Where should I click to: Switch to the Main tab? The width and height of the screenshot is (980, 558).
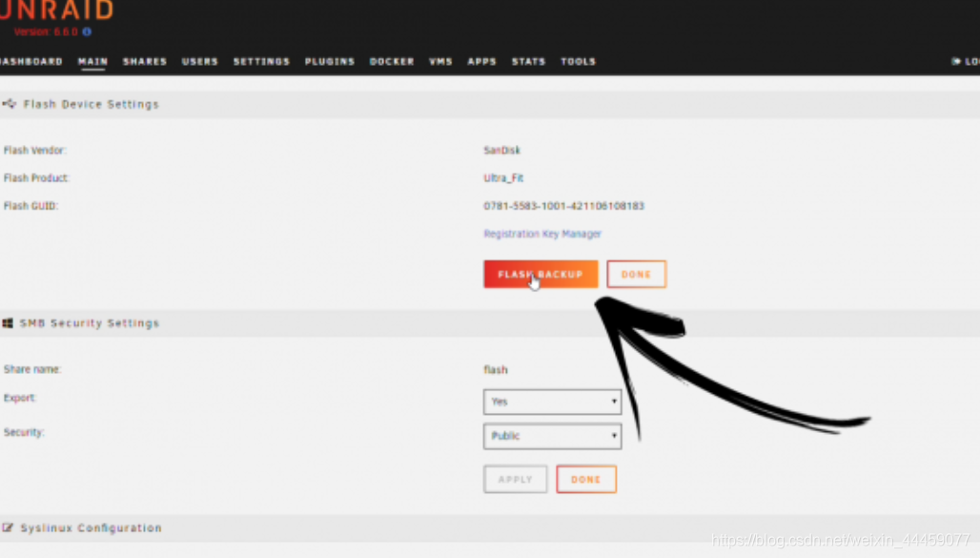[x=92, y=61]
